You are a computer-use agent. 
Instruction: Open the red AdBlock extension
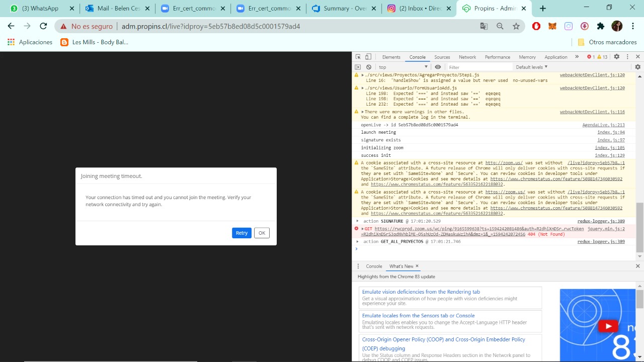coord(536,26)
